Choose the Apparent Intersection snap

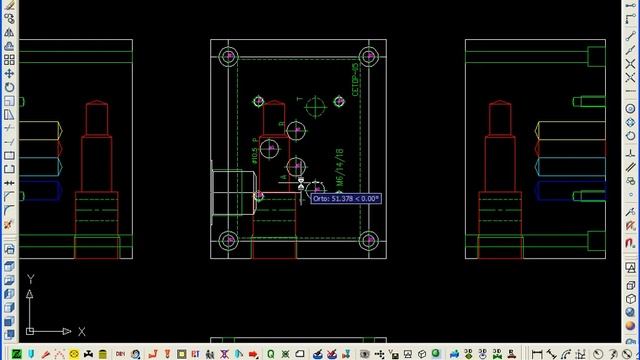click(631, 78)
